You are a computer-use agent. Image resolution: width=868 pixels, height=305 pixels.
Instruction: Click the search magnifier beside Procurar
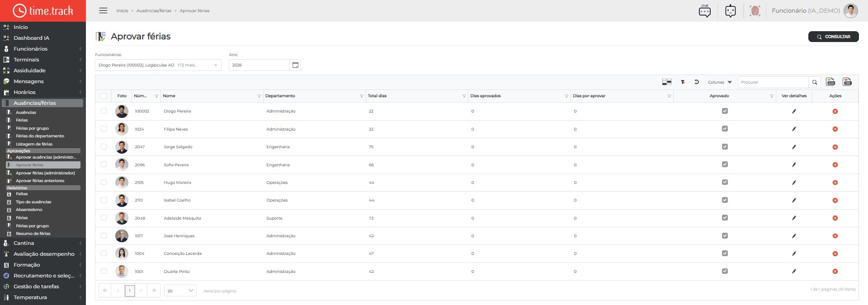coord(815,82)
